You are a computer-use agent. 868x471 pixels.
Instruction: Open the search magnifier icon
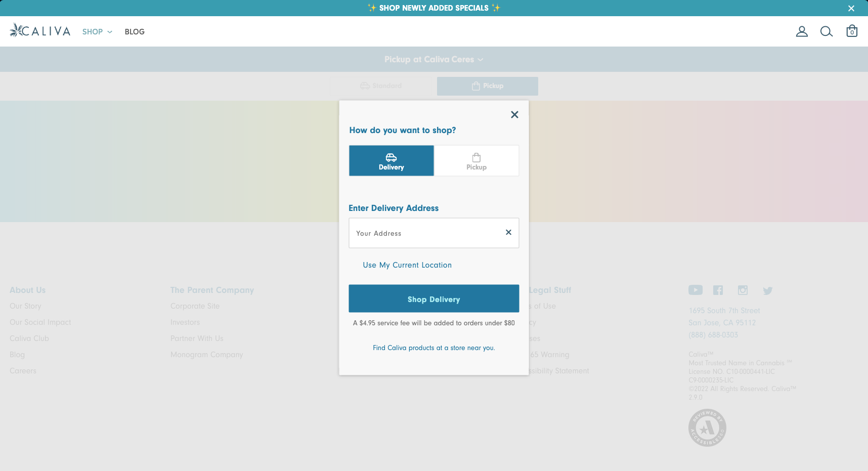click(827, 31)
